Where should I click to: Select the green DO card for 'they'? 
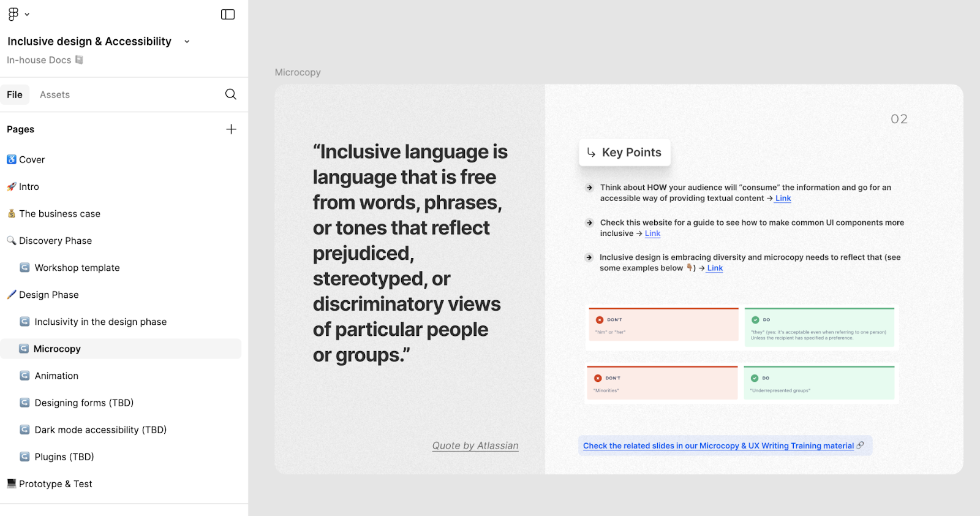(x=818, y=327)
